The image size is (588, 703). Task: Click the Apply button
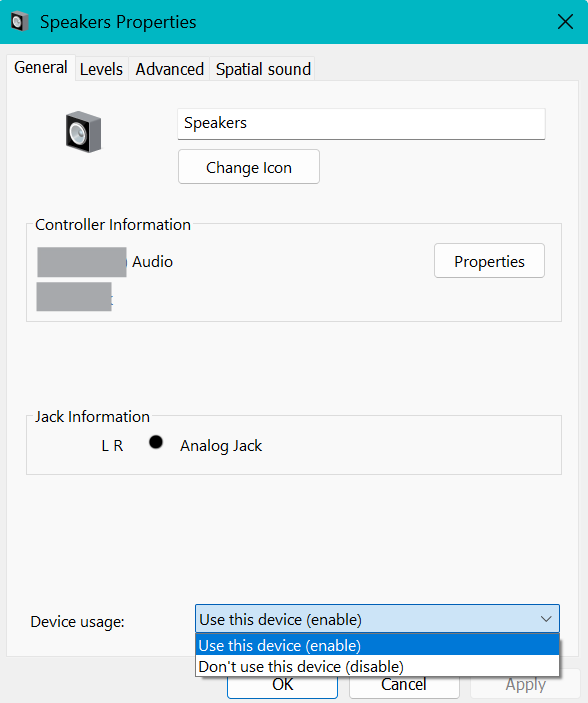(526, 685)
